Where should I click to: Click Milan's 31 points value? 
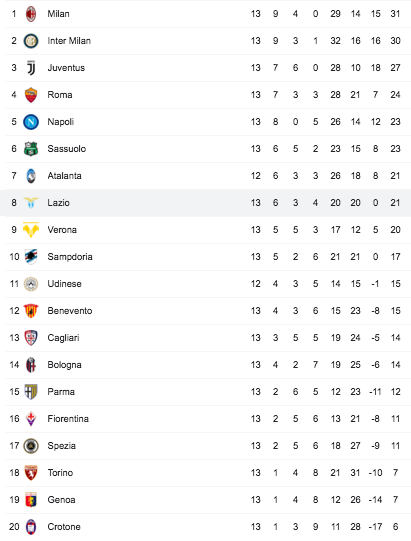click(395, 14)
